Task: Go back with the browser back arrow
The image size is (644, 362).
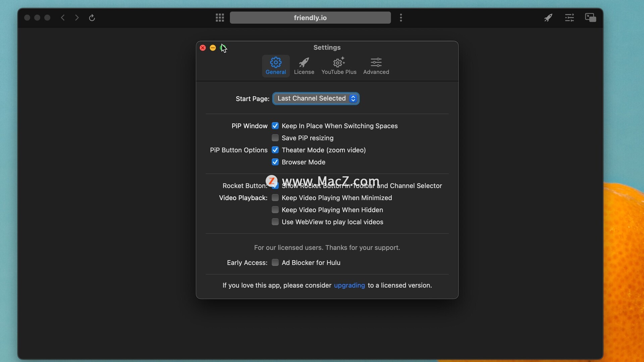Action: tap(63, 17)
